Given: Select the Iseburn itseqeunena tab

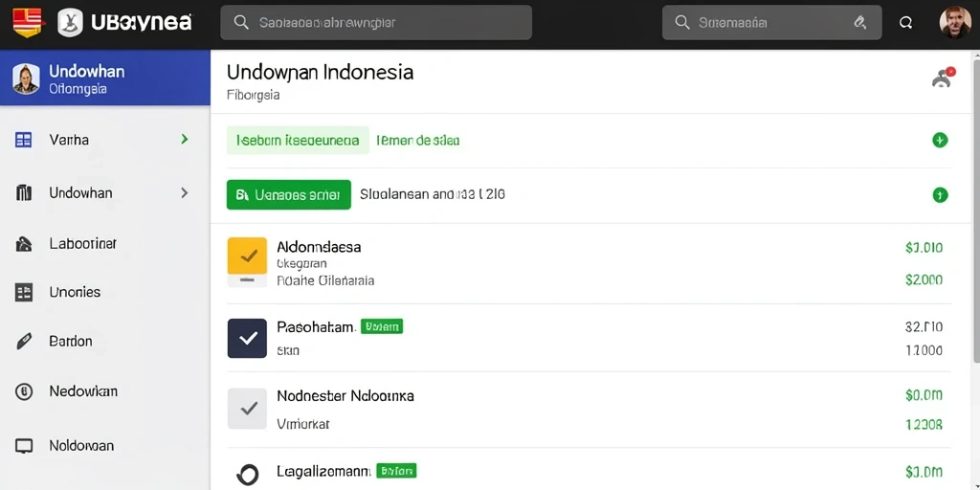Looking at the screenshot, I should tap(298, 140).
